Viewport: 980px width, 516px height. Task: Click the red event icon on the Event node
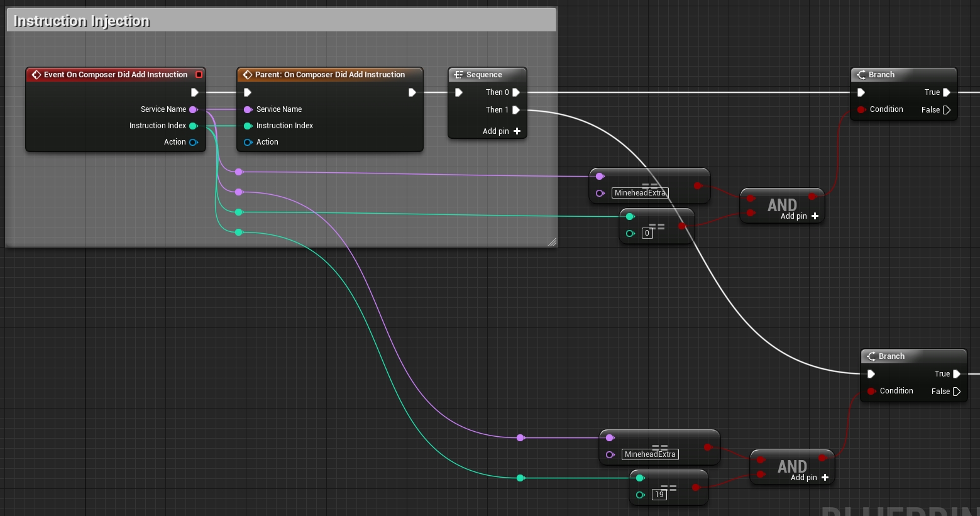[x=36, y=74]
